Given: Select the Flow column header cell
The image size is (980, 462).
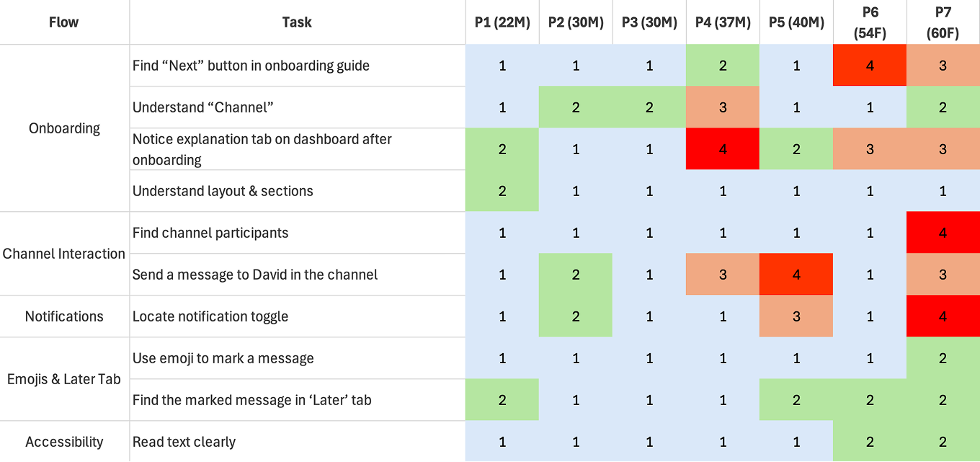Looking at the screenshot, I should pos(64,22).
